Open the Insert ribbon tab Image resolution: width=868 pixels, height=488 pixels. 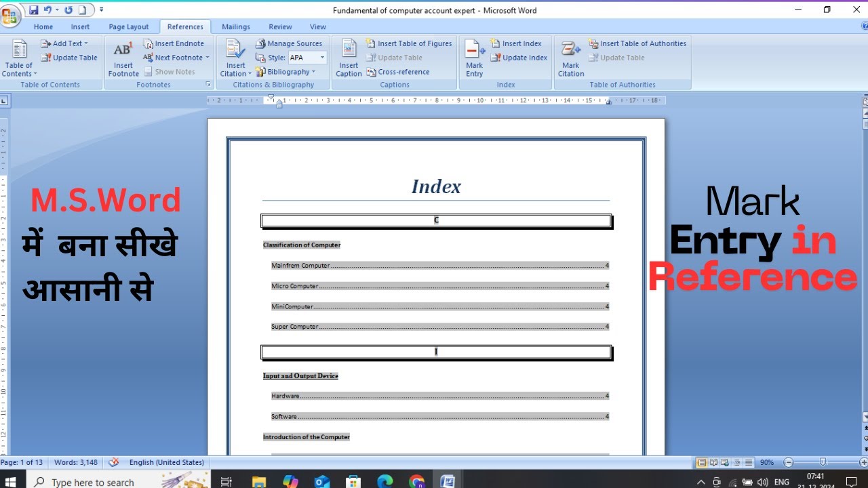(80, 27)
